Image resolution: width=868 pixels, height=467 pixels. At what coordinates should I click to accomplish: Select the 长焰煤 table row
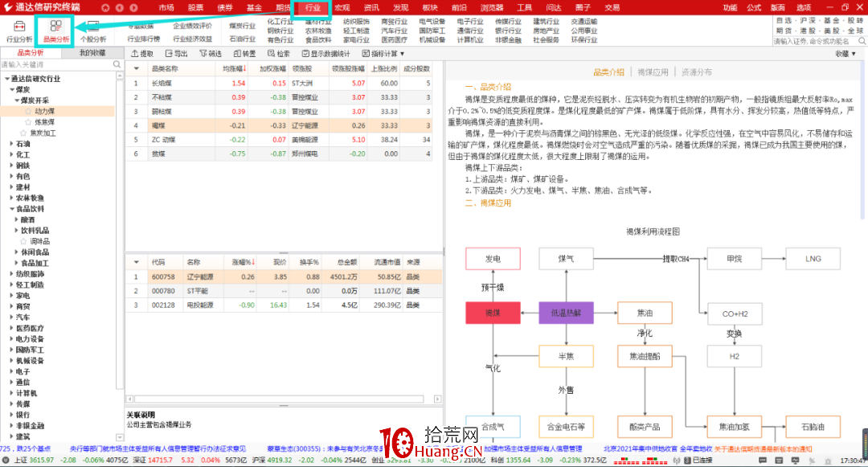pos(278,83)
